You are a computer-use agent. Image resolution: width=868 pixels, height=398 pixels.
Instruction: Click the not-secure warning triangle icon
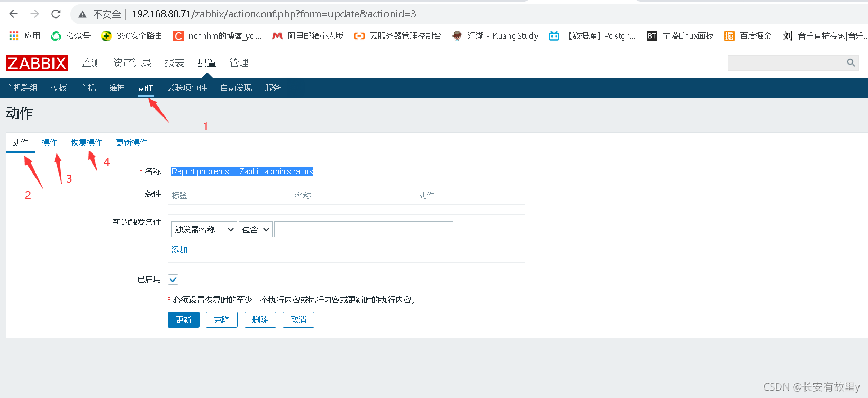(83, 14)
